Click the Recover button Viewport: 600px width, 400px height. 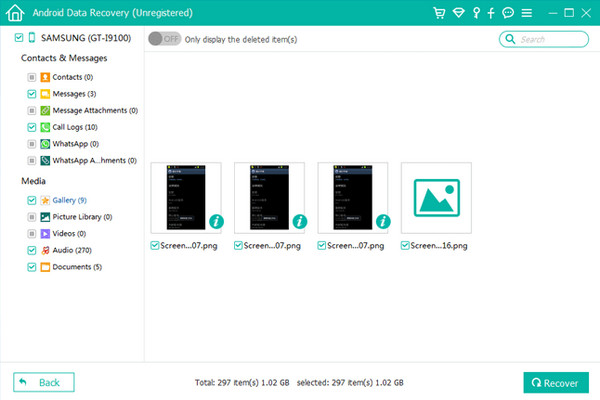click(x=556, y=382)
